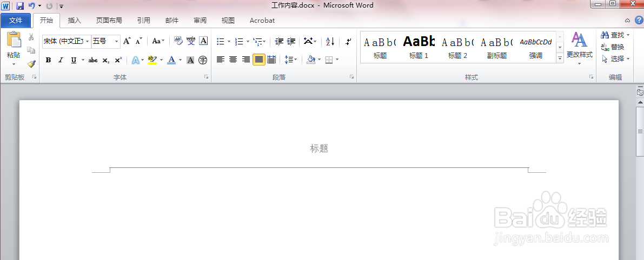Click the Sort A-Z icon
Viewport: 644px width, 260px height.
330,41
